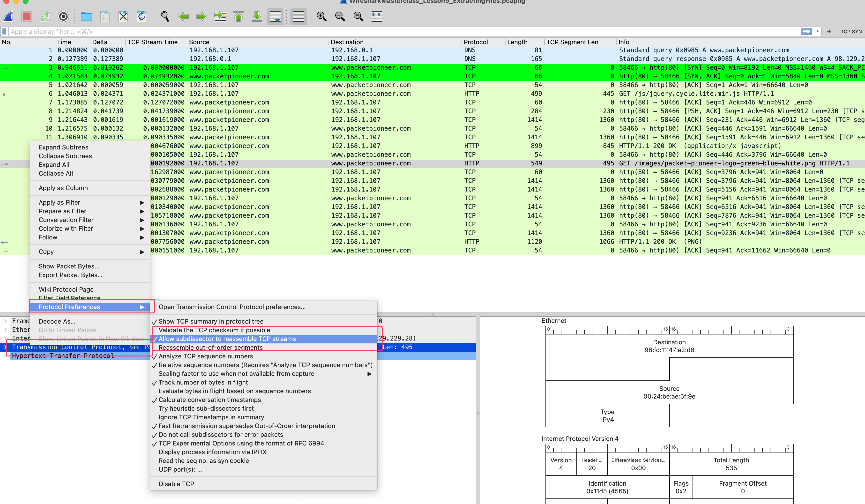Zoom in on the packet list
Viewport: 865px width, 504px height.
coord(322,16)
